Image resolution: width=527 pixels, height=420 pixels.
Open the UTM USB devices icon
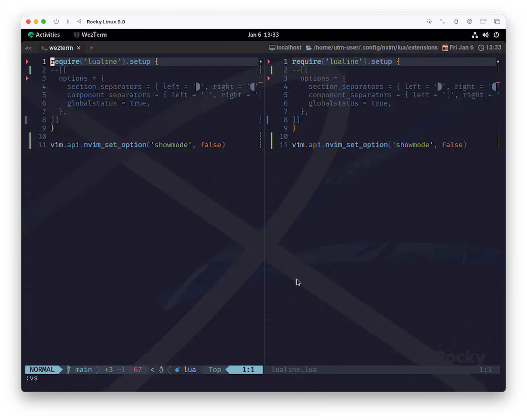[456, 22]
